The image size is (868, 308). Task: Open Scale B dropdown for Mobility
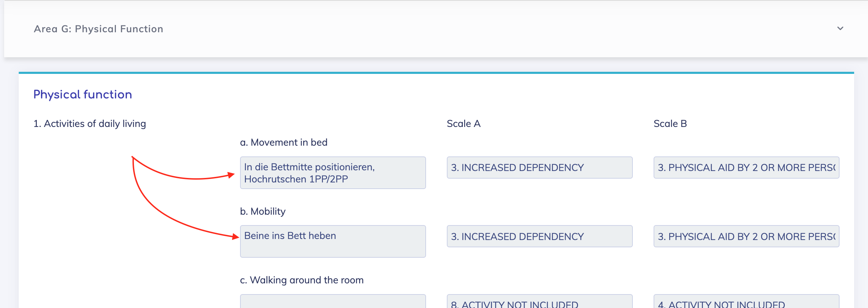coord(746,237)
